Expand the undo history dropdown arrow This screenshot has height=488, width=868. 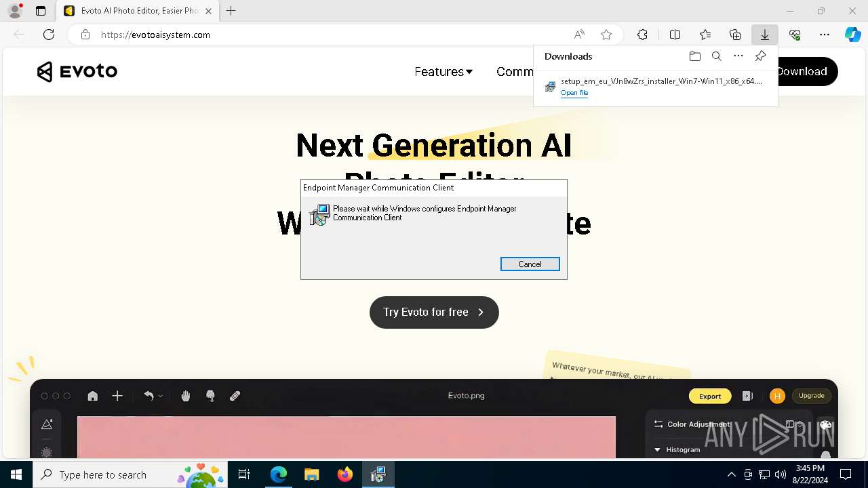tap(161, 396)
